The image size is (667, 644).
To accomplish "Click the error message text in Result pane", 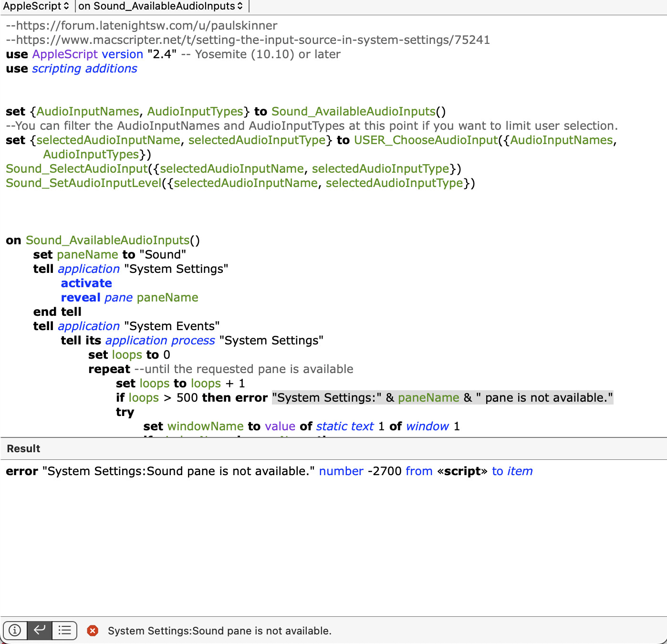I will [x=178, y=471].
